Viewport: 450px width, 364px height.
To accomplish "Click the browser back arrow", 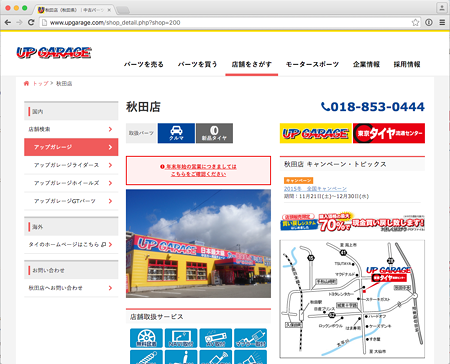I will click(x=8, y=22).
